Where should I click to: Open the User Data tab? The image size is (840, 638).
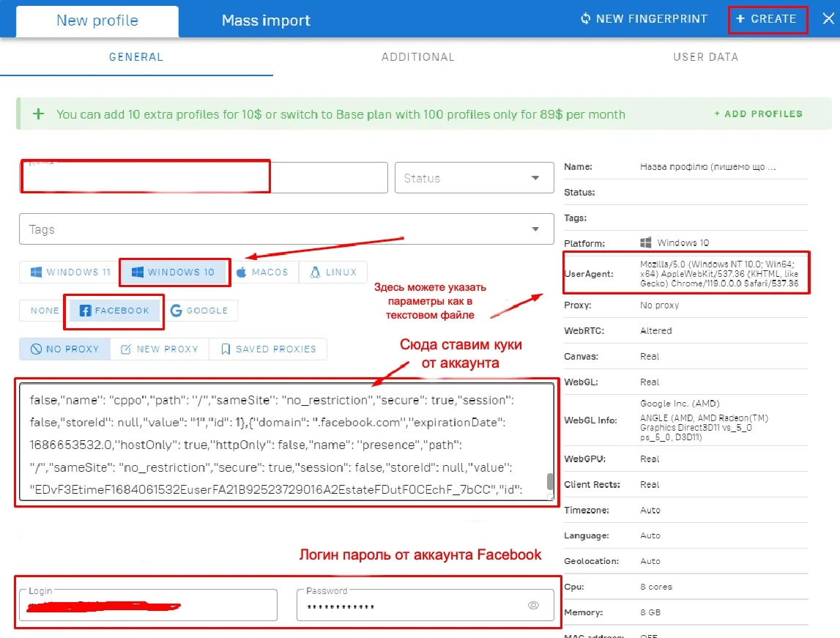tap(705, 57)
